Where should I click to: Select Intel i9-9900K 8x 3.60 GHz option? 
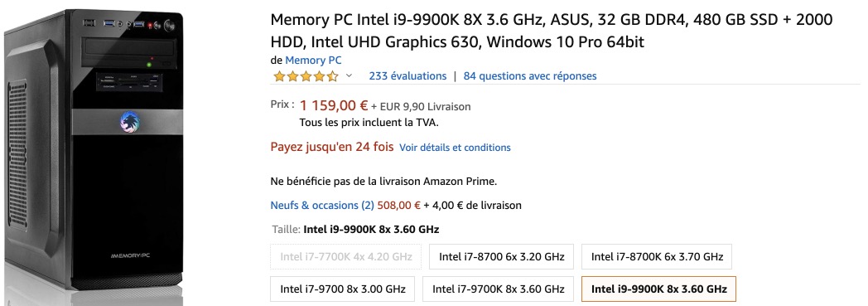[x=658, y=289]
